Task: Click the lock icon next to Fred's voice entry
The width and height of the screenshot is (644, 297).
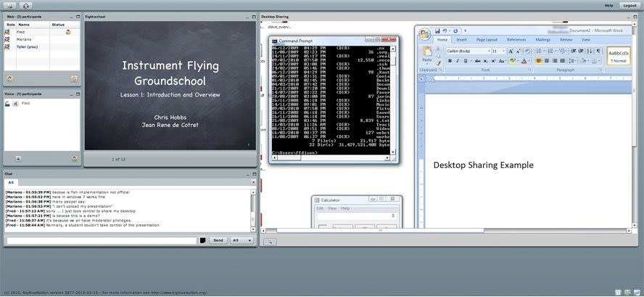Action: click(8, 104)
